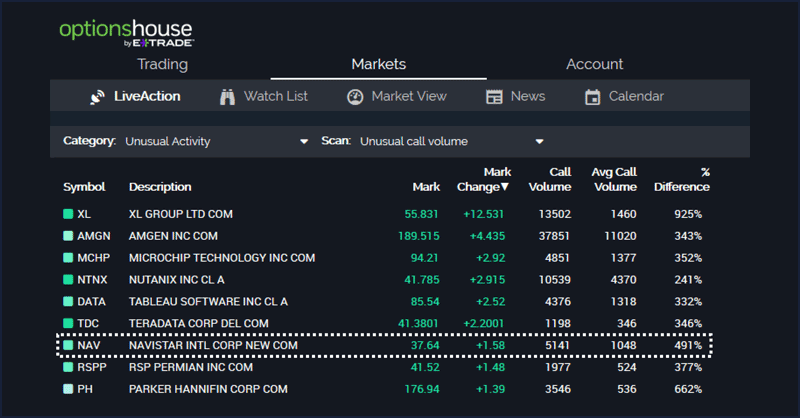Click the News newspaper icon
Image resolution: width=800 pixels, height=418 pixels.
(x=494, y=97)
